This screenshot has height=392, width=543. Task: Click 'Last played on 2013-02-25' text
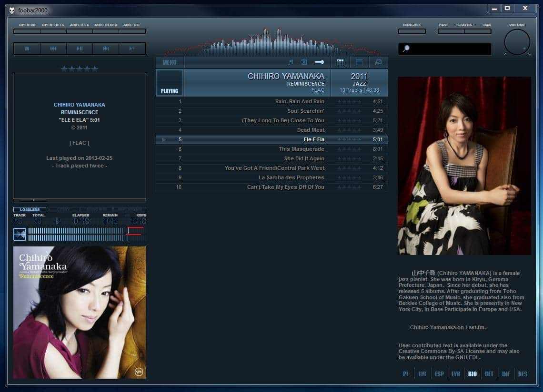[79, 158]
